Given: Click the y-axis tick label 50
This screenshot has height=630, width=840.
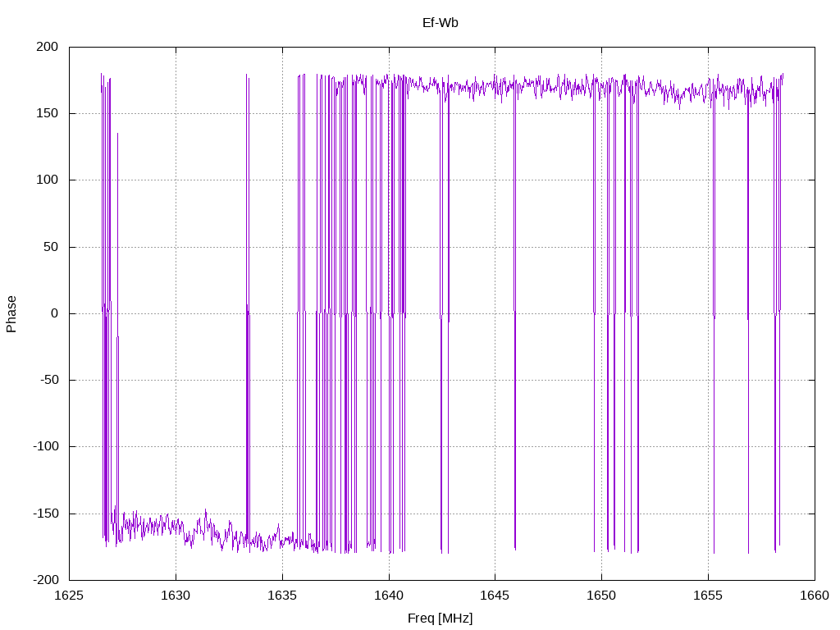Looking at the screenshot, I should point(51,246).
